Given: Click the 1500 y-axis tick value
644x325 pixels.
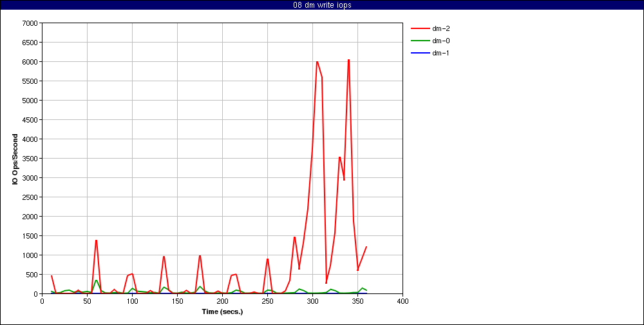Looking at the screenshot, I should click(30, 236).
